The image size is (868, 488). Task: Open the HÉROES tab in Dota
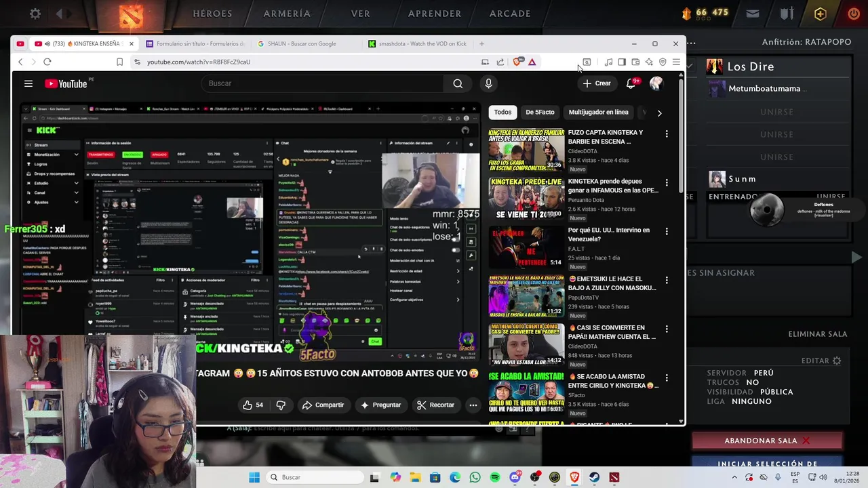pyautogui.click(x=212, y=14)
